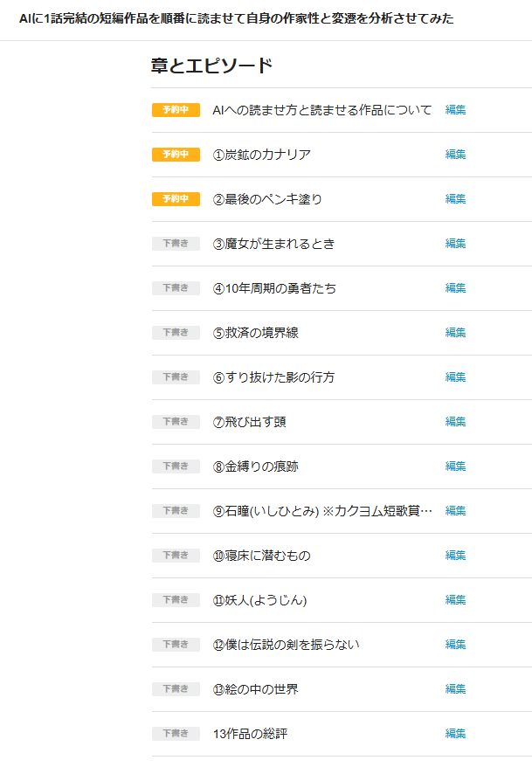The height and width of the screenshot is (767, 532).
Task: Click 下書き badge of ③魔女が生まれるとき
Action: [x=176, y=244]
